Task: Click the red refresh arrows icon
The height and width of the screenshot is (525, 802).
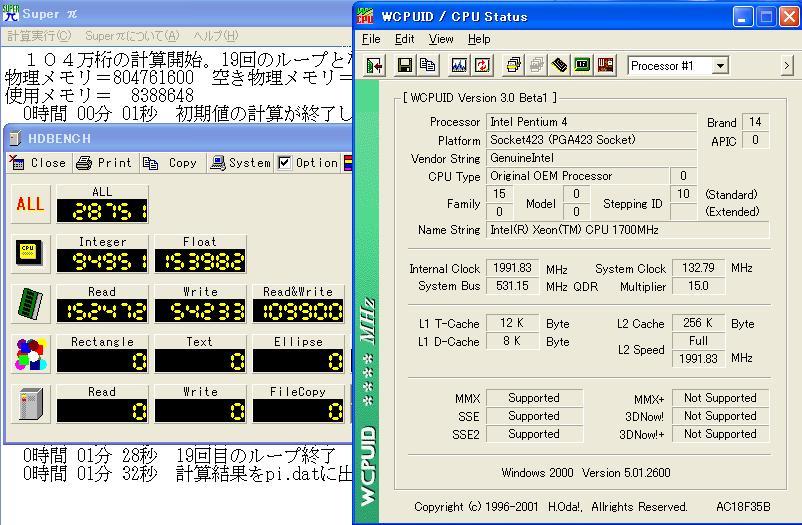Action: pos(482,65)
